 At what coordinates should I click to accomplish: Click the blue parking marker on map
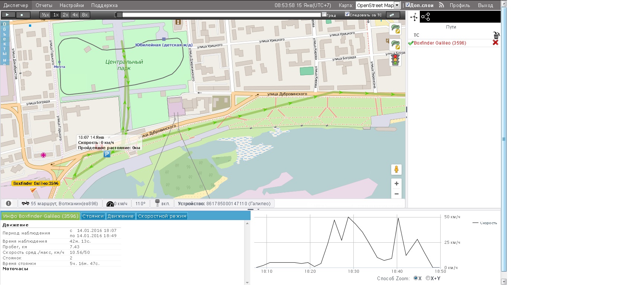(x=107, y=154)
